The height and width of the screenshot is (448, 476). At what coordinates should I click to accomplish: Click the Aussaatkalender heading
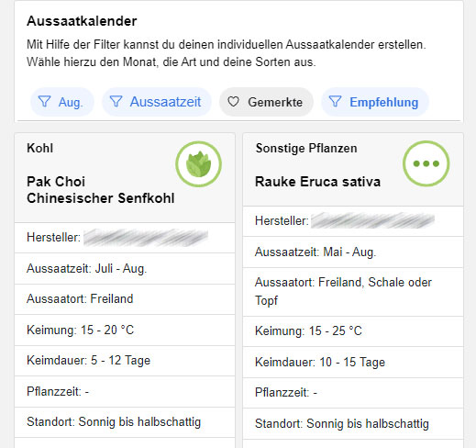click(82, 21)
